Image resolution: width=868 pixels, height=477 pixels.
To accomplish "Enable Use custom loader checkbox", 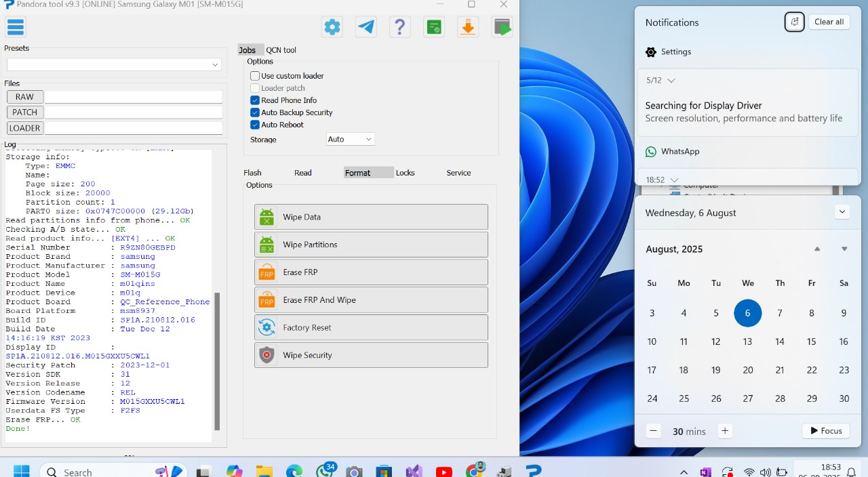I will 255,76.
